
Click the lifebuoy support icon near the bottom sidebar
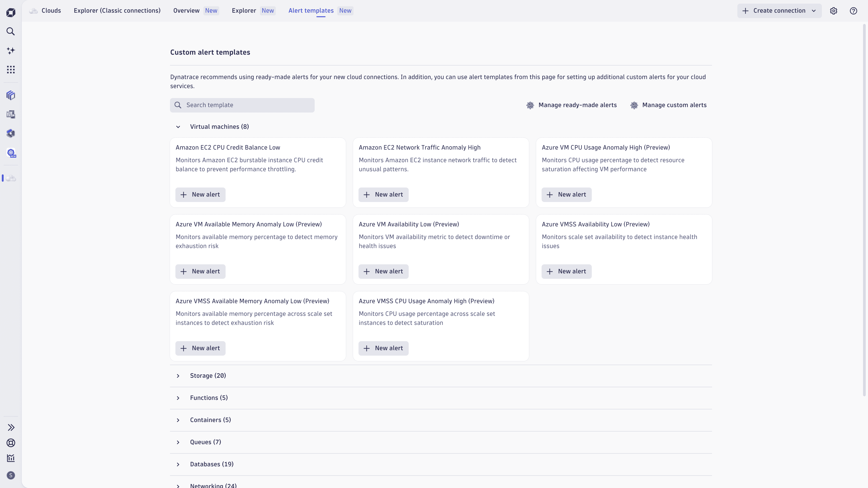tap(11, 443)
